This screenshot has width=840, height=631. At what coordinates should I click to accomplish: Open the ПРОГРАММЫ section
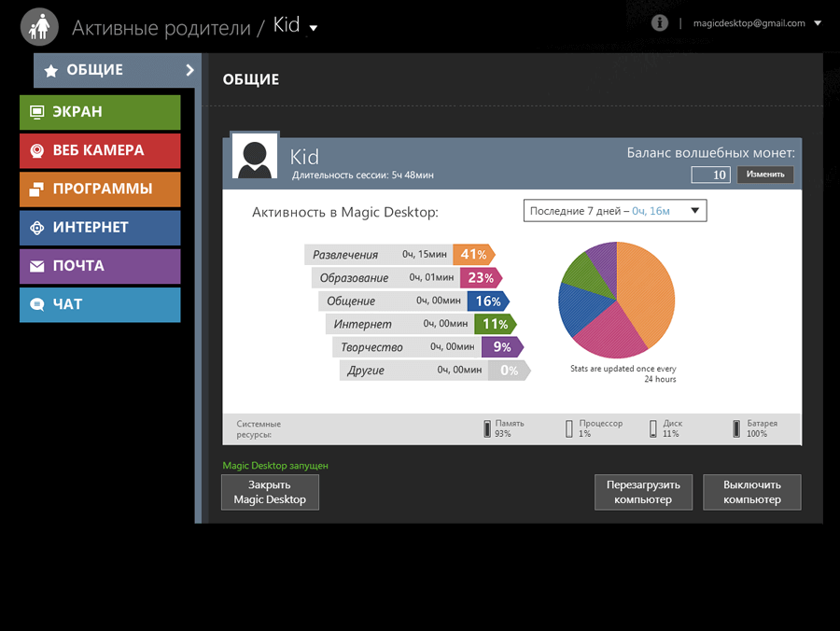(x=100, y=189)
